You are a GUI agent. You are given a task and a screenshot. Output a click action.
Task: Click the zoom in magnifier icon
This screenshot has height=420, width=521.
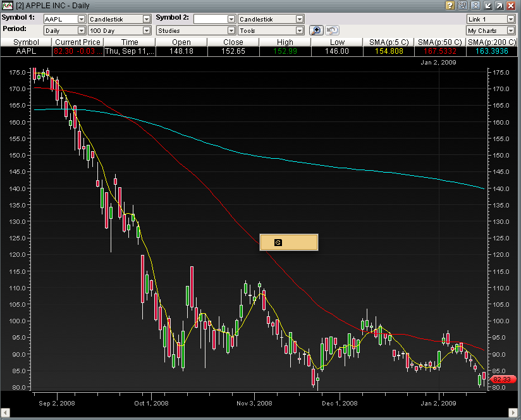(316, 30)
